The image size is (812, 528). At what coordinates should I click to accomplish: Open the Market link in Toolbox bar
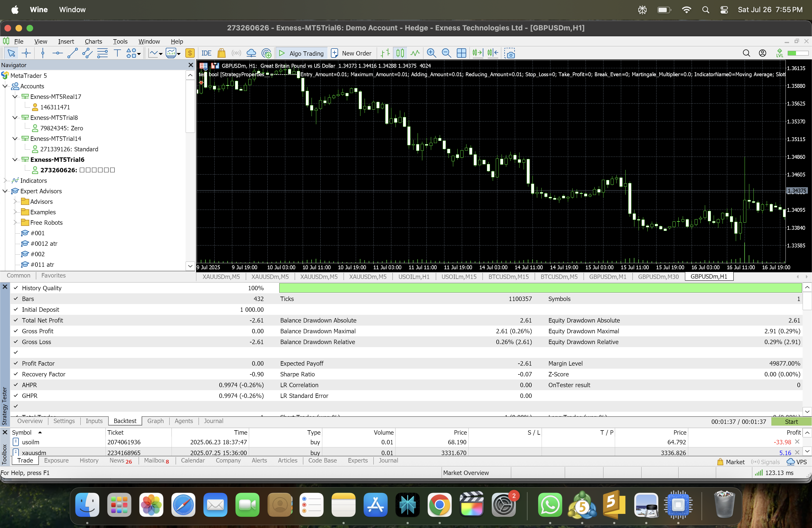[731, 462]
